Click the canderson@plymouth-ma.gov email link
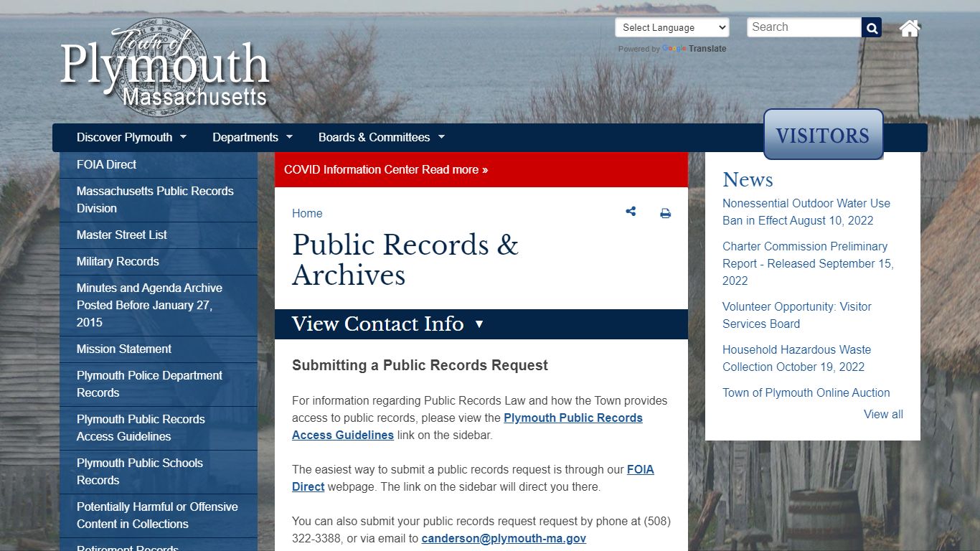Screen dimensions: 980x551 [504, 539]
